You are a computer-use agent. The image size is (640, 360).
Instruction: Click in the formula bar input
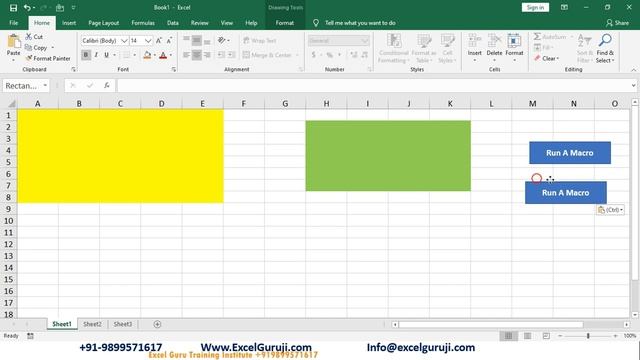(x=373, y=85)
